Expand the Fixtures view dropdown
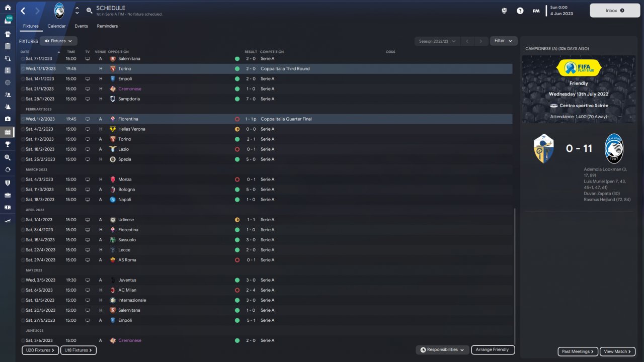 pos(58,41)
